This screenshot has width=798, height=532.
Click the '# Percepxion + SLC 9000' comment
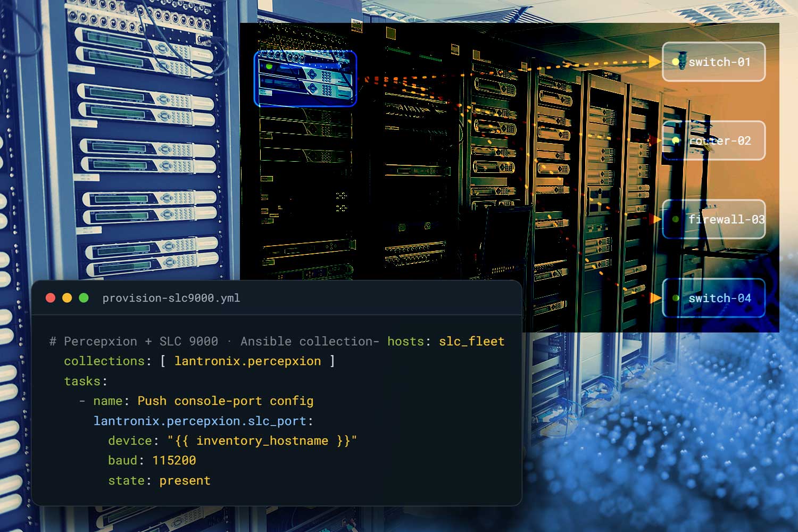[x=134, y=341]
